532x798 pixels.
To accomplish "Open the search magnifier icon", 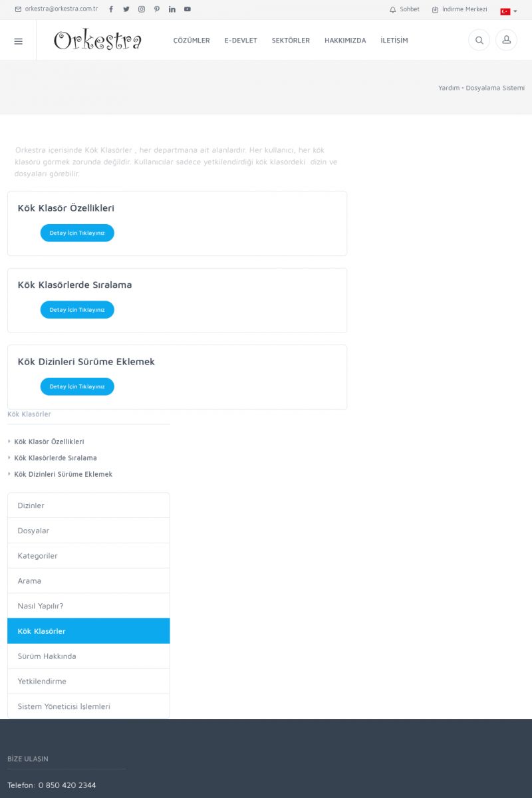I will [x=479, y=41].
